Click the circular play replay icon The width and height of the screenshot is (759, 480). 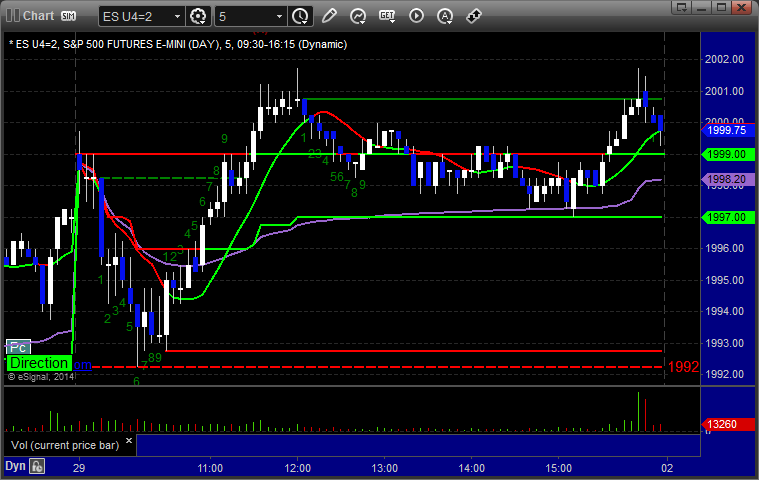[x=416, y=16]
